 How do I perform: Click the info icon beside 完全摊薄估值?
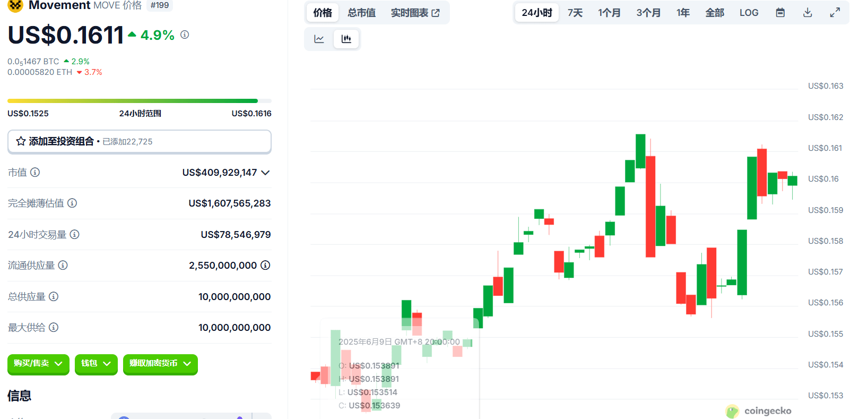tap(72, 203)
